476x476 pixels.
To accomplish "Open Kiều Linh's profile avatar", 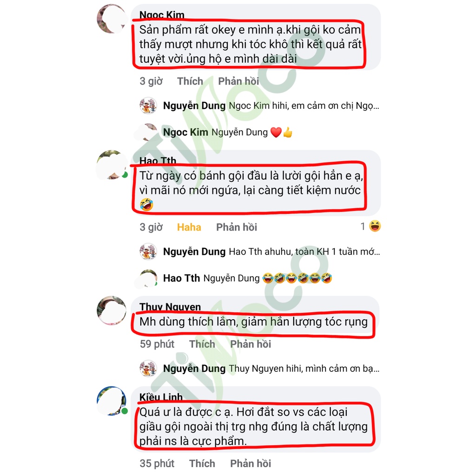I will pyautogui.click(x=112, y=401).
